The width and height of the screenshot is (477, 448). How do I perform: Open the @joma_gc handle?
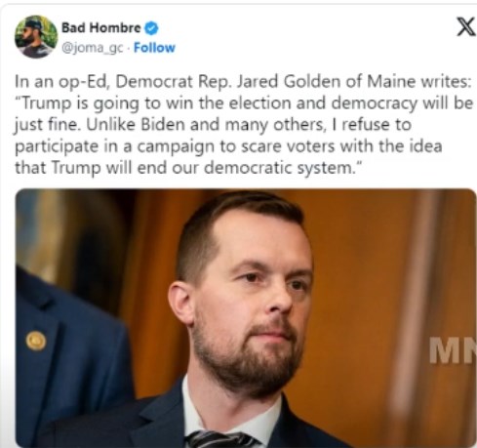pos(93,48)
